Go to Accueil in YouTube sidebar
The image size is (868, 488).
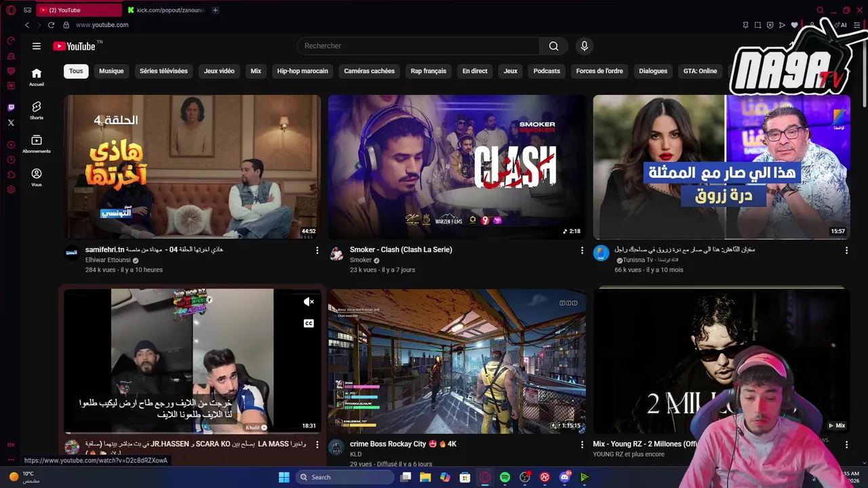37,77
